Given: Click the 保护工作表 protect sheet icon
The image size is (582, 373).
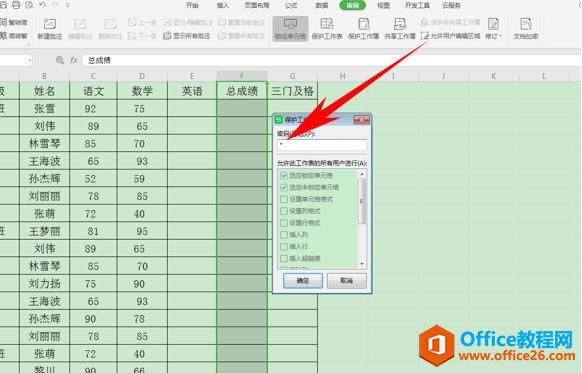Looking at the screenshot, I should [x=327, y=28].
